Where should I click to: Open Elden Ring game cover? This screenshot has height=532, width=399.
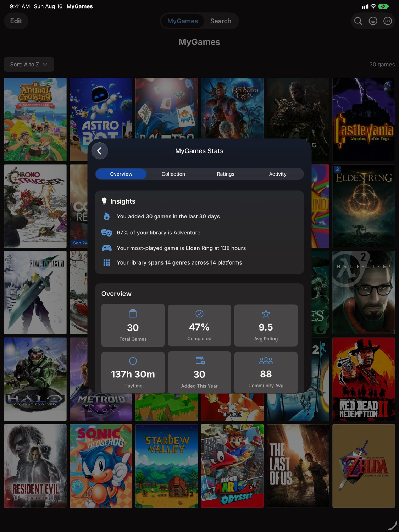coord(364,206)
